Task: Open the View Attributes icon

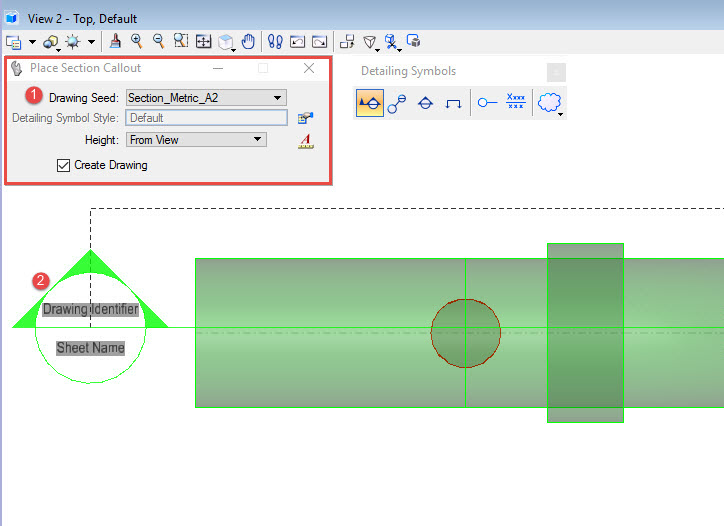Action: point(14,42)
